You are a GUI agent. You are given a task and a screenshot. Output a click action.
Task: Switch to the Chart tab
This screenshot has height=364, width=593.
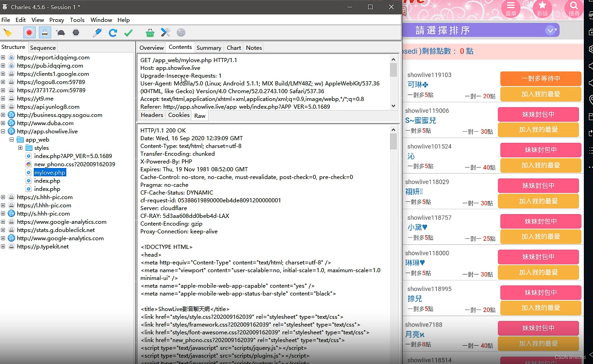(x=234, y=47)
